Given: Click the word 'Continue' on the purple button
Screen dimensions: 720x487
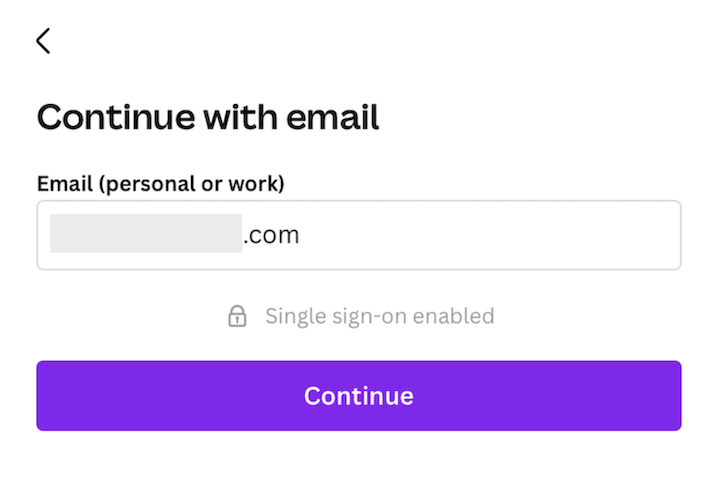Looking at the screenshot, I should (x=359, y=396).
